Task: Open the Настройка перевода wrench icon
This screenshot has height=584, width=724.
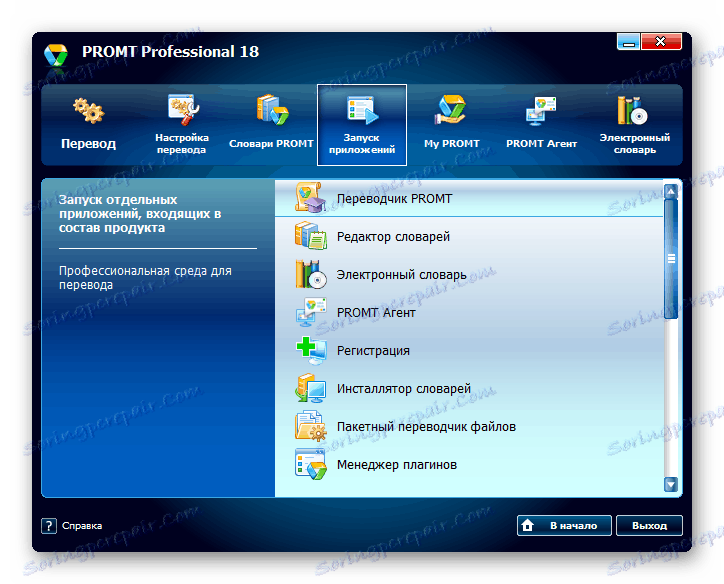Action: (x=183, y=109)
